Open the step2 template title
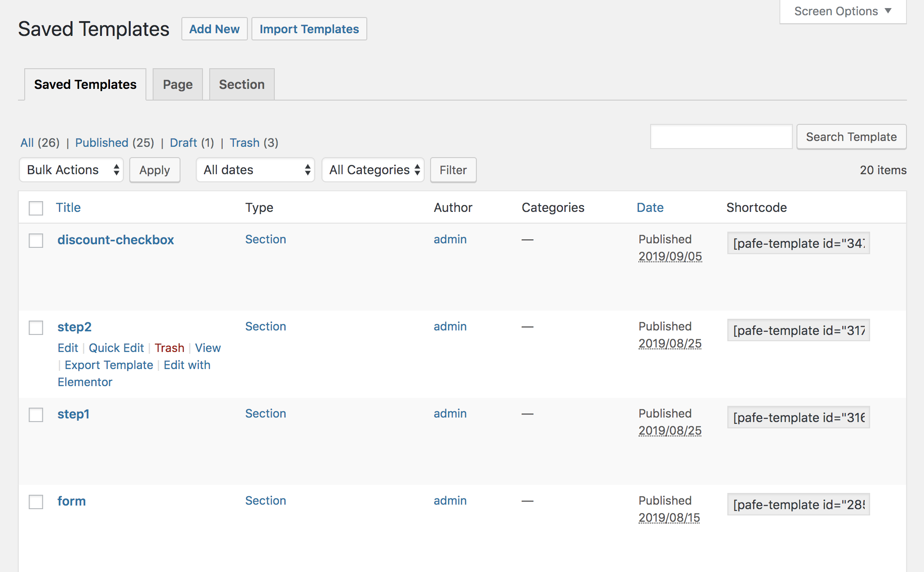Viewport: 924px width, 572px height. [x=75, y=327]
